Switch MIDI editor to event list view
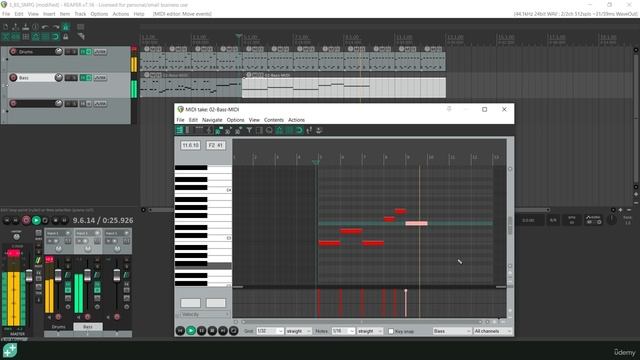This screenshot has width=640, height=360. tap(199, 130)
